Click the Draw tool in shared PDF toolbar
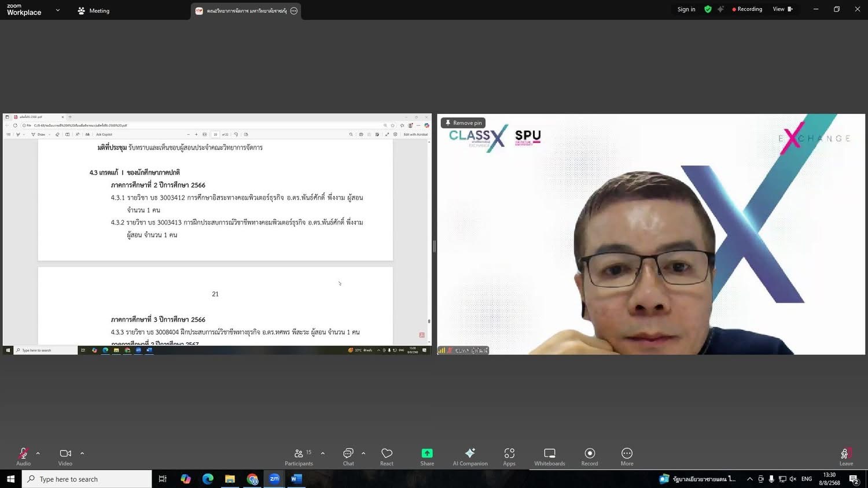868x488 pixels. click(x=39, y=134)
